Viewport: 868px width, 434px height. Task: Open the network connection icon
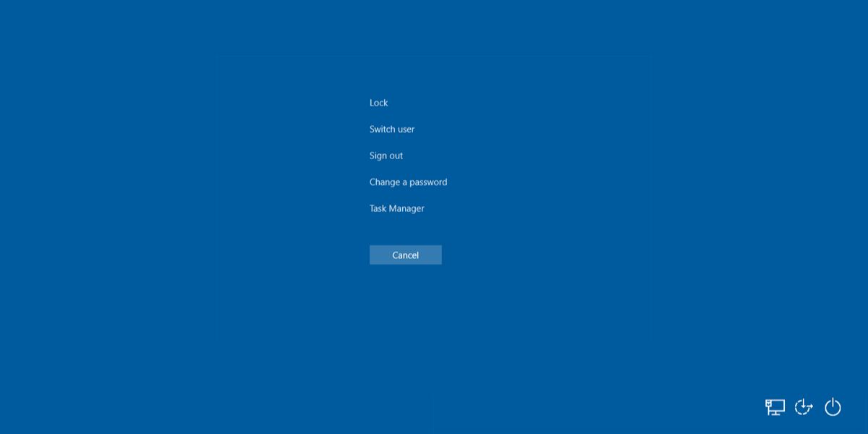775,407
